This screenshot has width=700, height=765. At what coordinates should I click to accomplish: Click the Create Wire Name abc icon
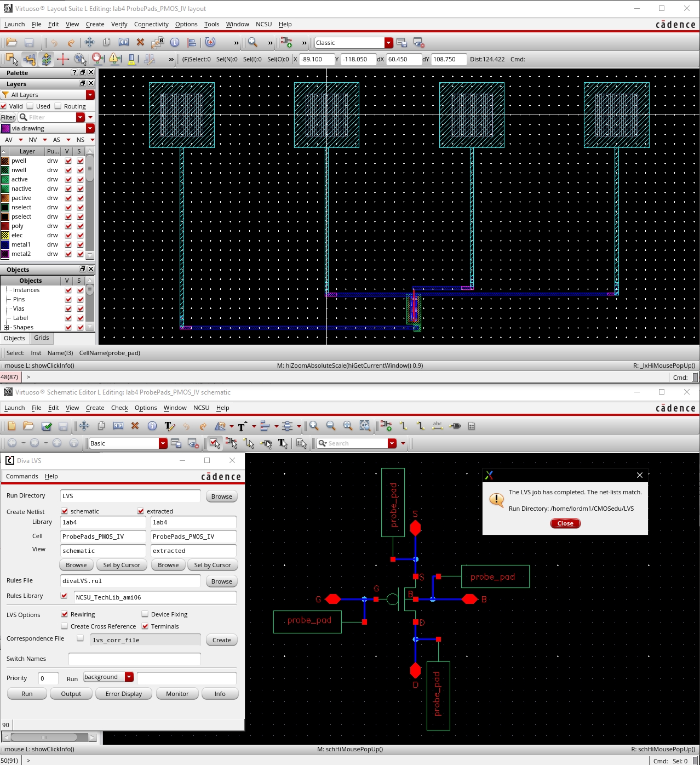[437, 426]
